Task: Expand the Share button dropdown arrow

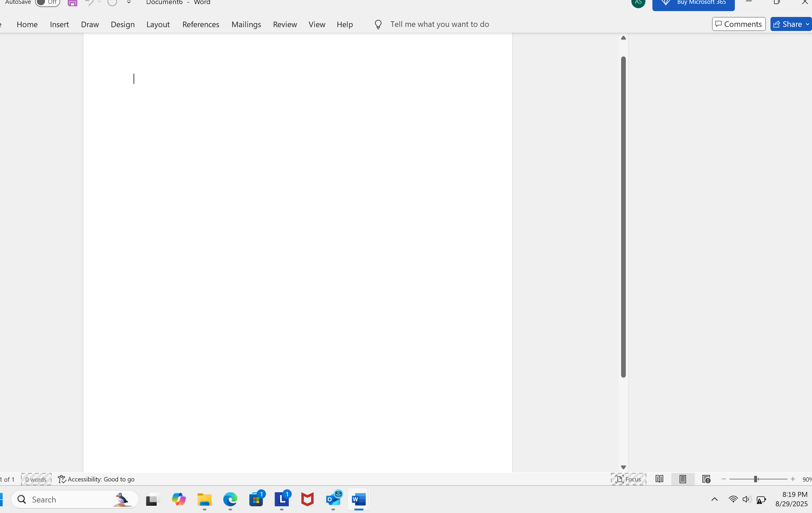Action: pos(807,24)
